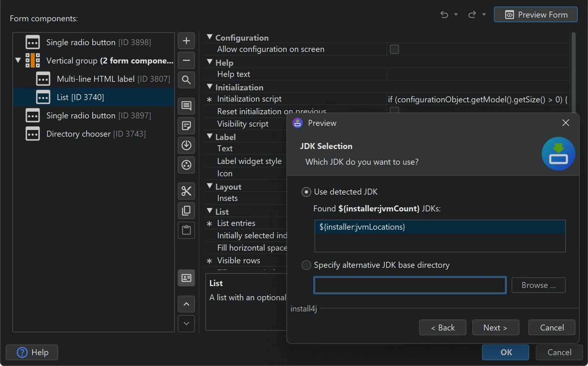
Task: Collapse the Help property section
Action: (210, 62)
